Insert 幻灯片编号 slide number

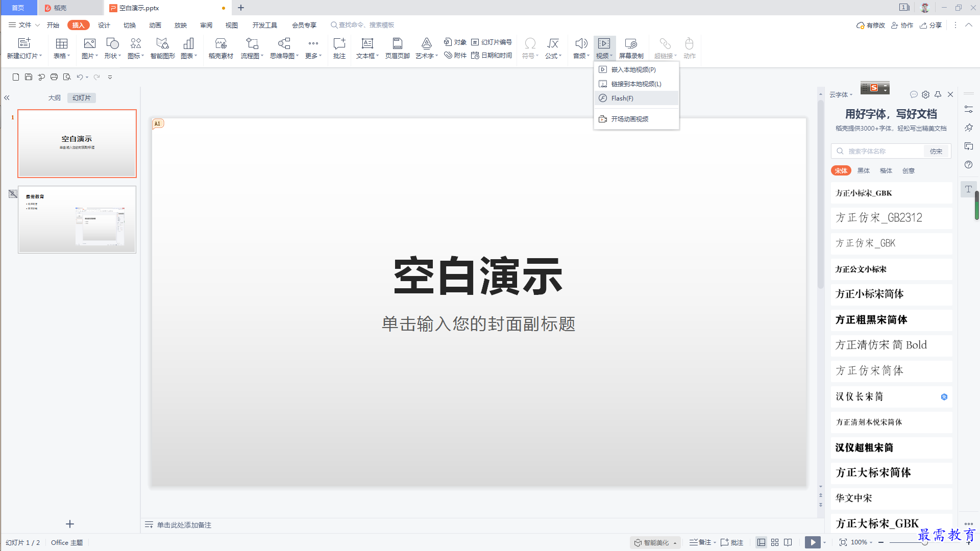click(x=492, y=42)
